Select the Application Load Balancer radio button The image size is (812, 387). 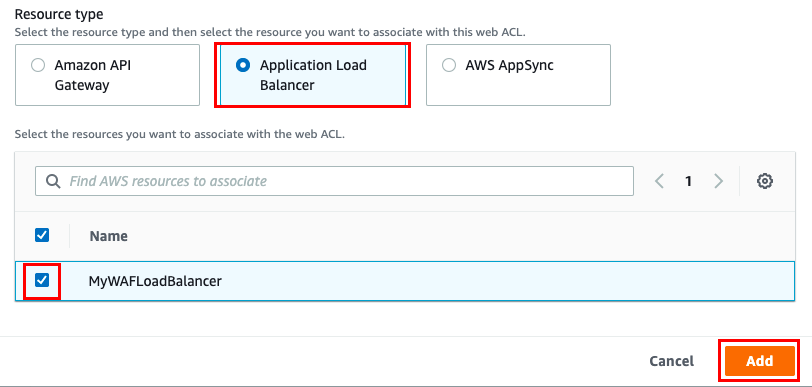[x=243, y=65]
